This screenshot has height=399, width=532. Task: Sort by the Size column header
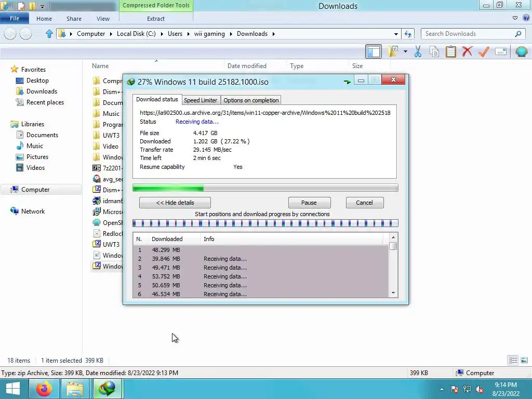pyautogui.click(x=357, y=66)
